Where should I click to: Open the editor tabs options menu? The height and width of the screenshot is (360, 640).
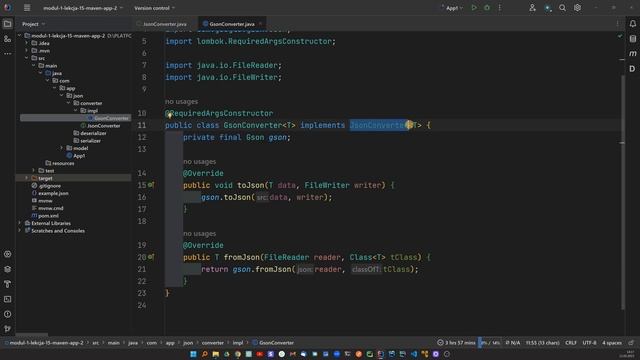tap(617, 24)
